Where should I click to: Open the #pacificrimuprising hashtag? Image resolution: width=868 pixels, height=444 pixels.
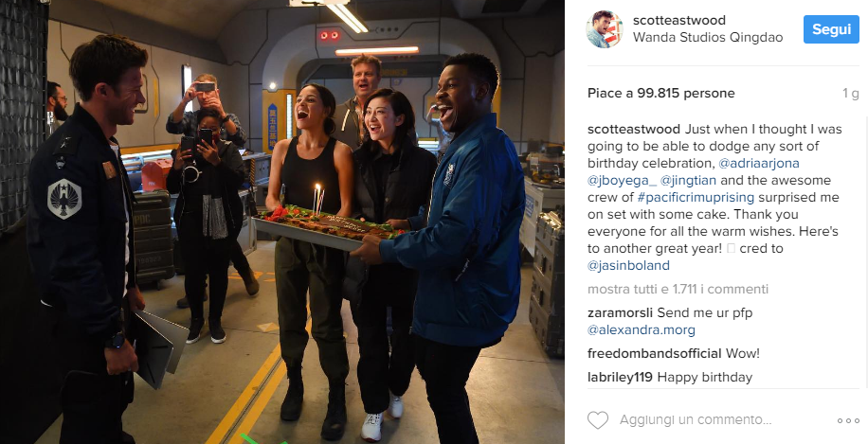pyautogui.click(x=696, y=198)
